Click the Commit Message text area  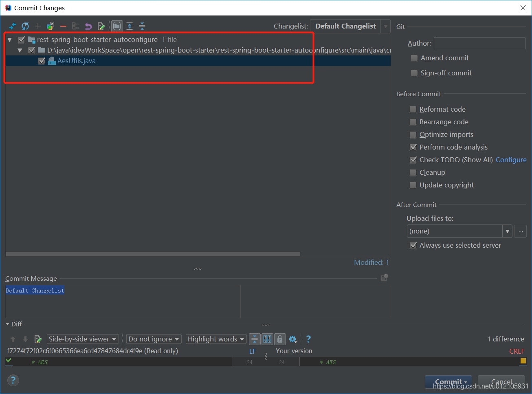coord(198,301)
